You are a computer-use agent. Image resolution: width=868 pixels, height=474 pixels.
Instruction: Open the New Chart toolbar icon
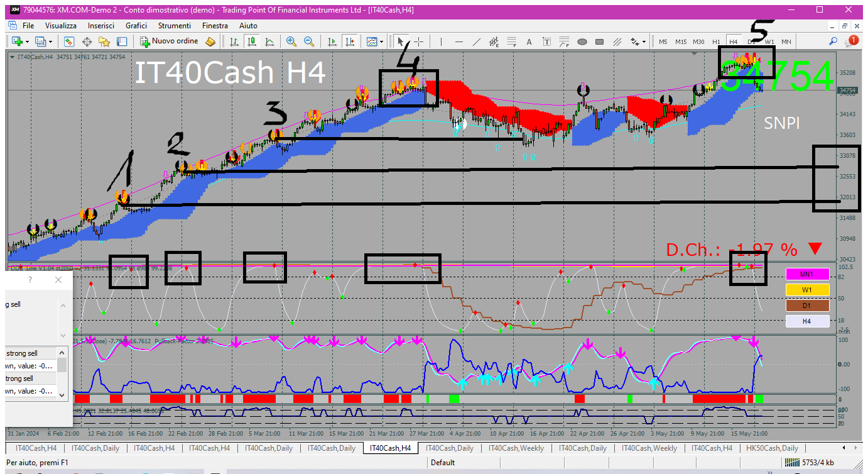(17, 41)
